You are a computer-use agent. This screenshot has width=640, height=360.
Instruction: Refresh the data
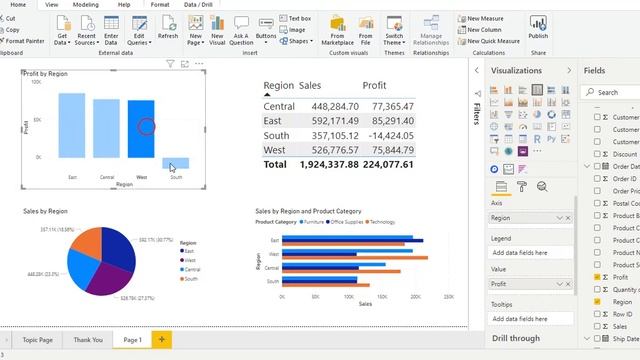[168, 27]
